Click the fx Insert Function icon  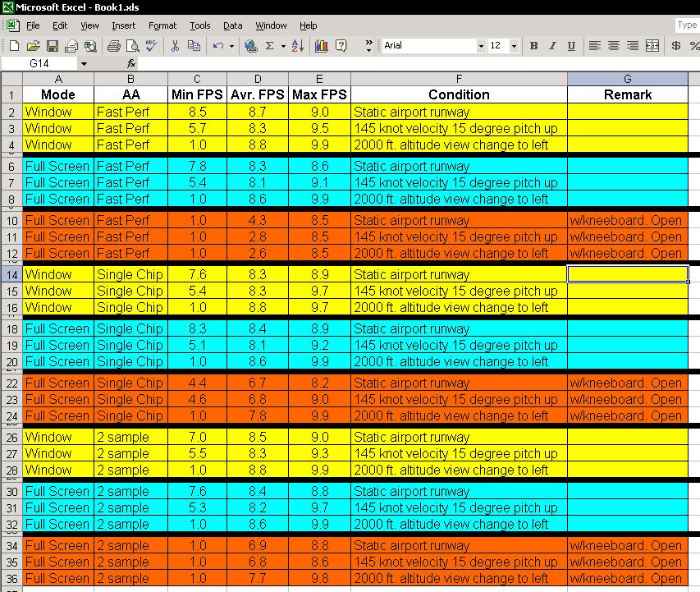(x=131, y=63)
